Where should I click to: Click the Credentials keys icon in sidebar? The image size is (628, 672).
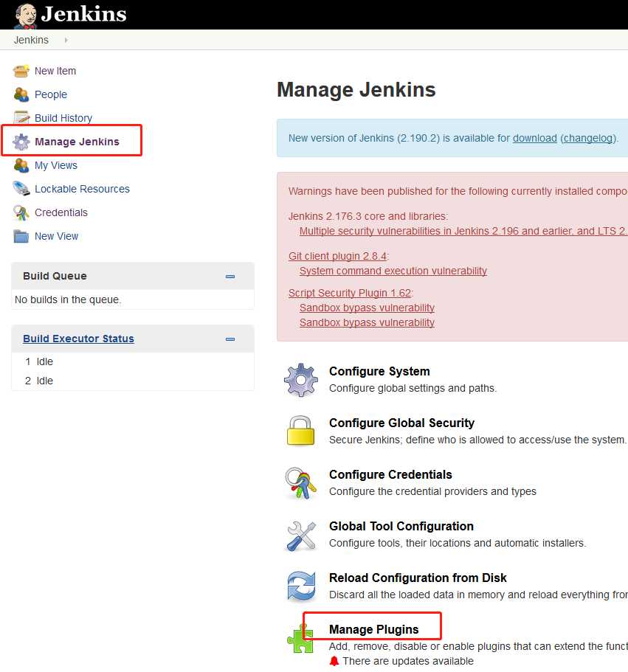click(x=21, y=212)
